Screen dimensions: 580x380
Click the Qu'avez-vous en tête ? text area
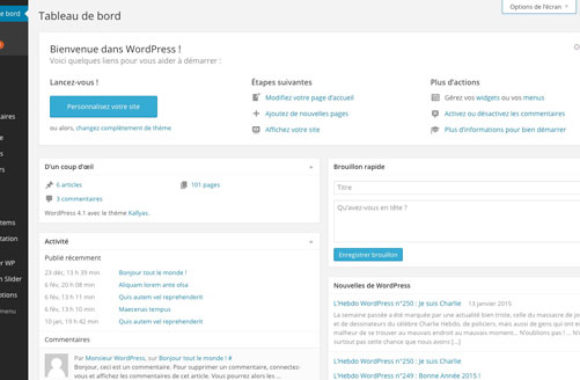pos(457,221)
